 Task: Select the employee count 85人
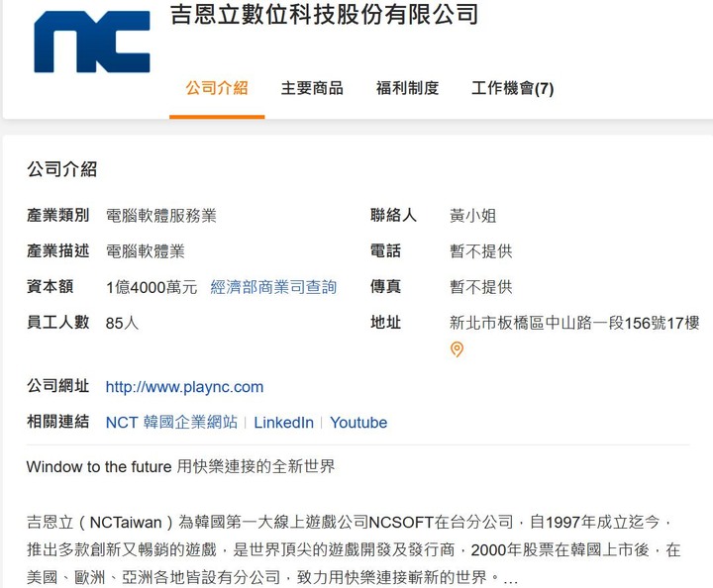[x=122, y=323]
